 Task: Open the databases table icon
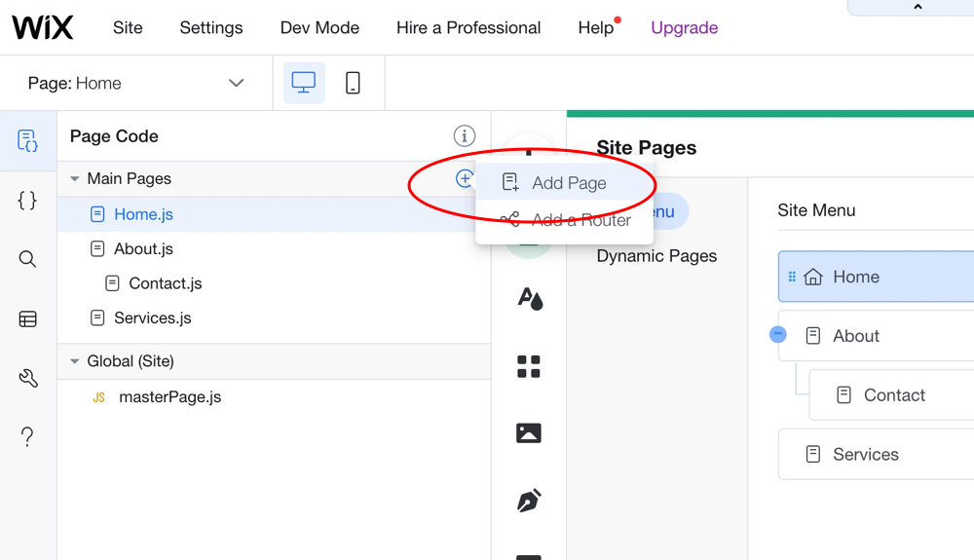(27, 319)
